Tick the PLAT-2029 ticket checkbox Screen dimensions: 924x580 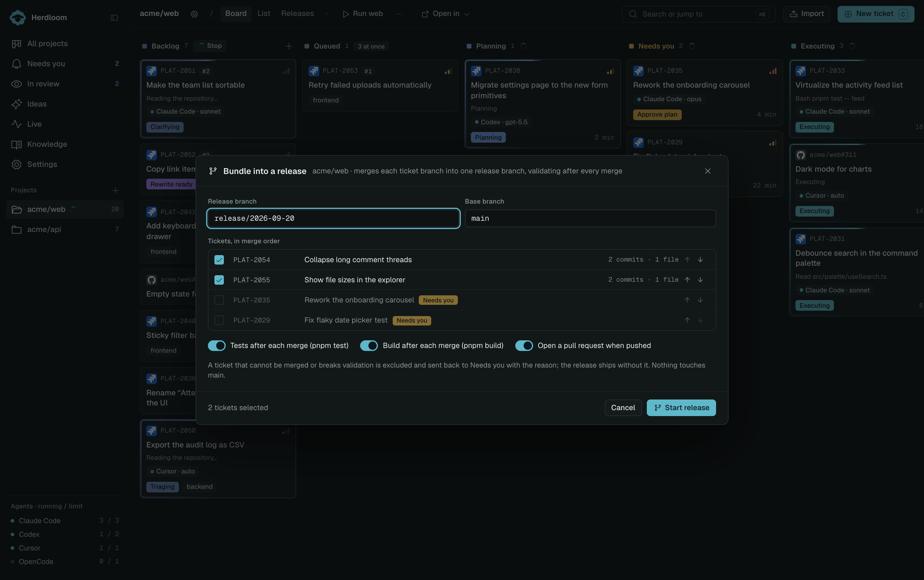click(x=219, y=320)
